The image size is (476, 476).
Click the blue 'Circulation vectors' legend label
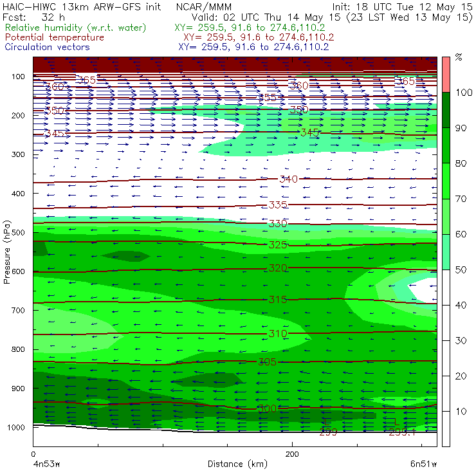click(x=47, y=47)
